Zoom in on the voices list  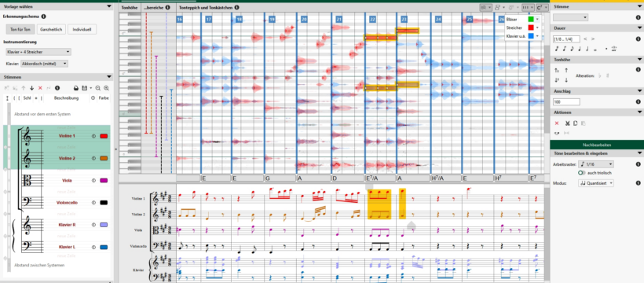coord(106,88)
